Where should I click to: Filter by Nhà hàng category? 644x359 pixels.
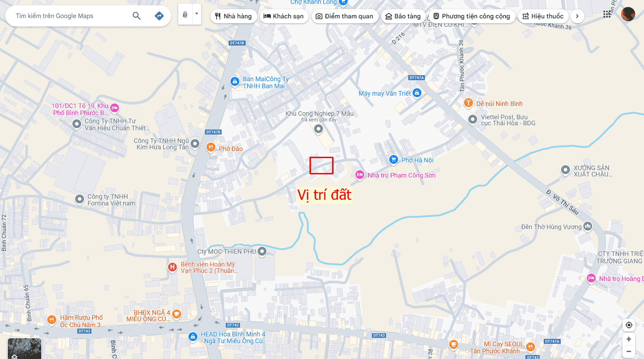tap(234, 16)
